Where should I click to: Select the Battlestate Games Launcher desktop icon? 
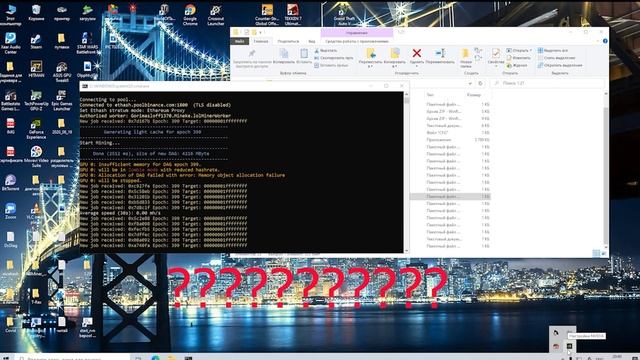(10, 100)
